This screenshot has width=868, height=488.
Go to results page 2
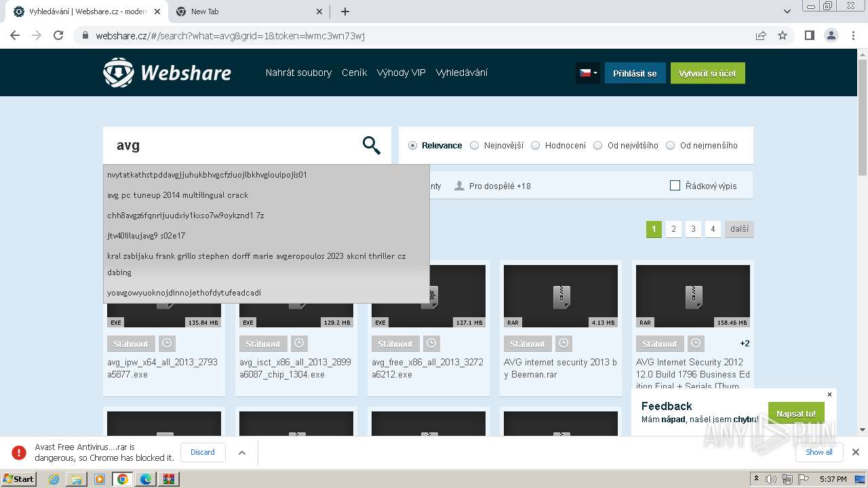[x=673, y=229]
